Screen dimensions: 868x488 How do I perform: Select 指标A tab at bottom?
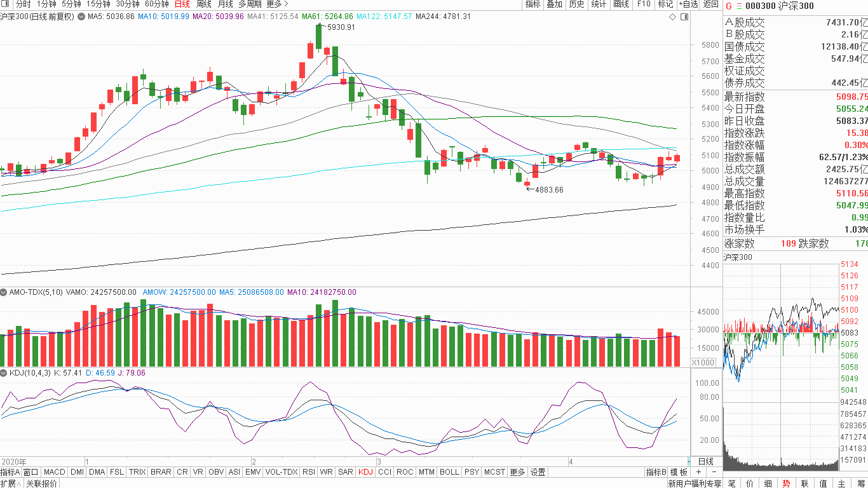[10, 472]
